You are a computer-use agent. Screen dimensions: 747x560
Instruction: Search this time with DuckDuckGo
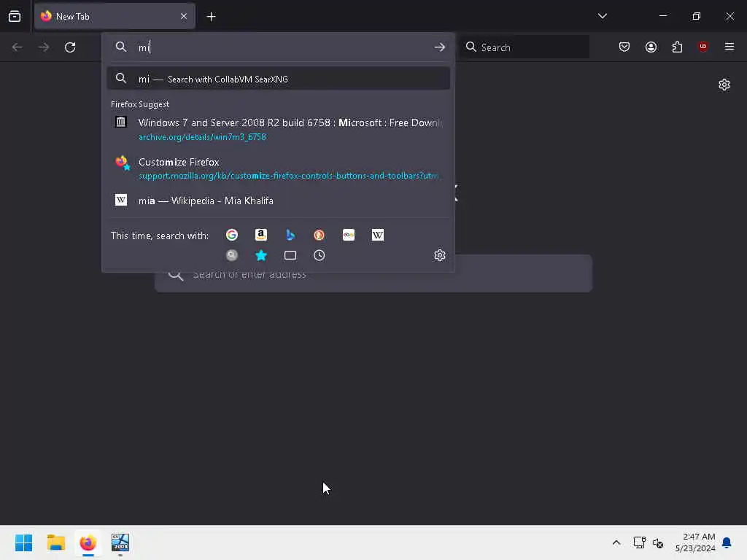coord(320,235)
